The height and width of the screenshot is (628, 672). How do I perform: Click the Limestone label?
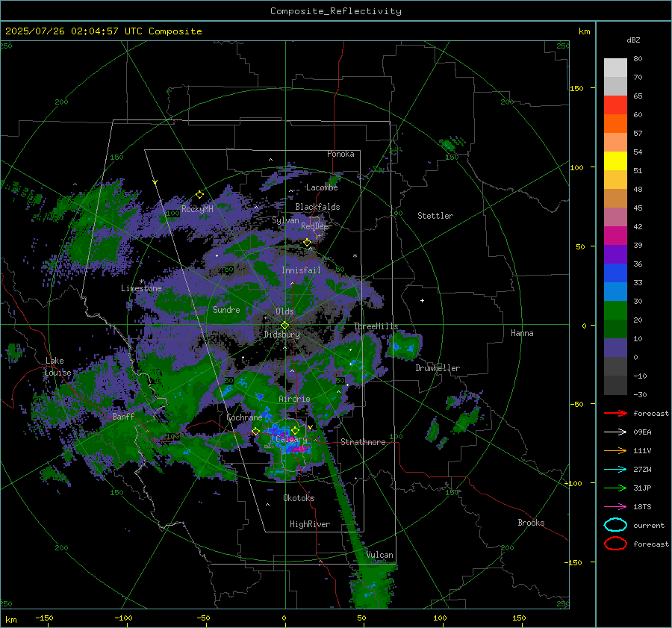click(x=141, y=288)
